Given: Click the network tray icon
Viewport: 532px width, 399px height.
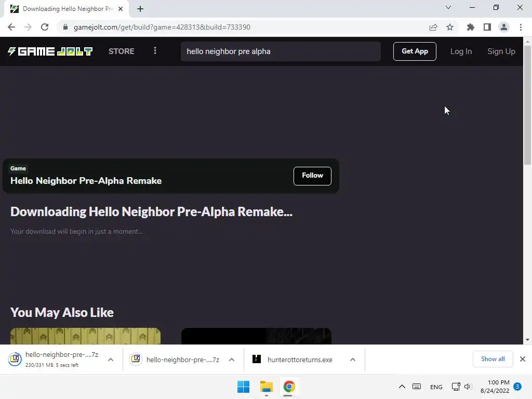Looking at the screenshot, I should pyautogui.click(x=456, y=387).
